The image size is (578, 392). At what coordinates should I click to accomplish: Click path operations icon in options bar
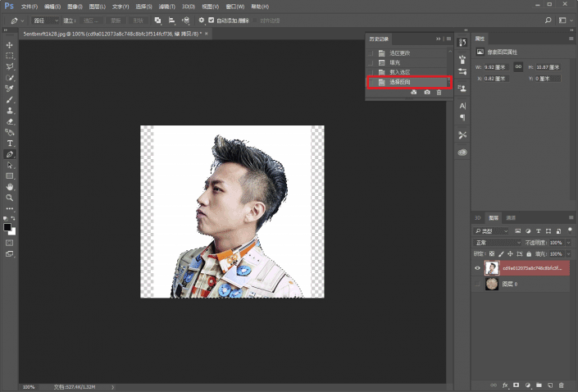tap(157, 21)
